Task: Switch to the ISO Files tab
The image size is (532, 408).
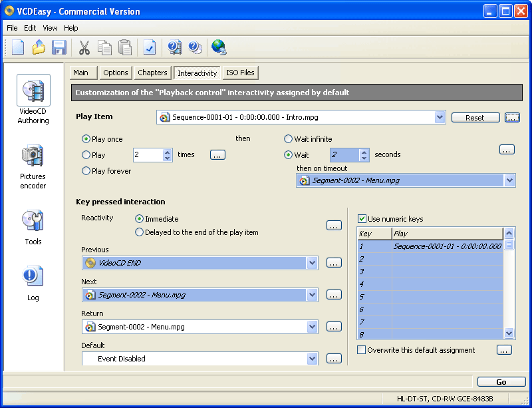Action: (x=240, y=73)
